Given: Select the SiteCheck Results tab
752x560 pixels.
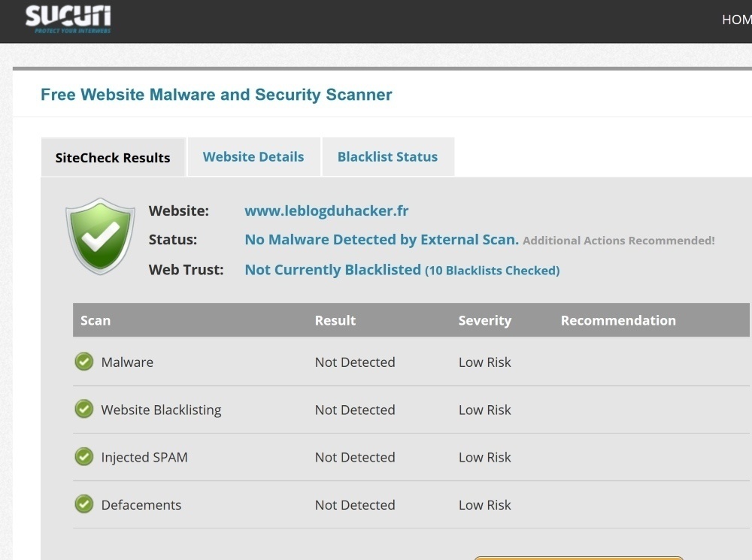Looking at the screenshot, I should point(114,157).
